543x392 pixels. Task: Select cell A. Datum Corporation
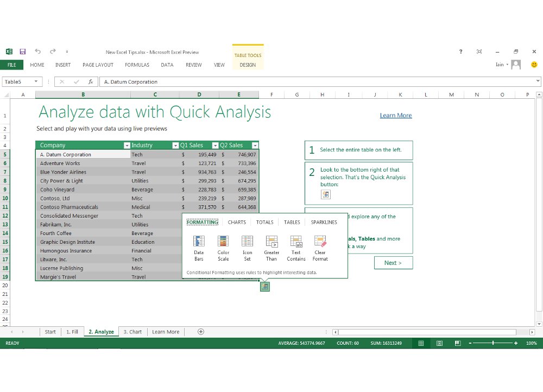coord(83,154)
